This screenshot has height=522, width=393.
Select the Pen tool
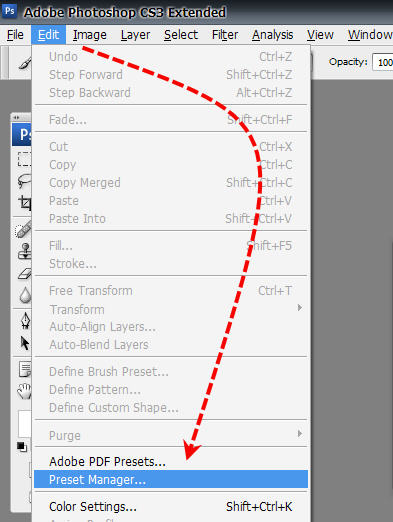(26, 321)
